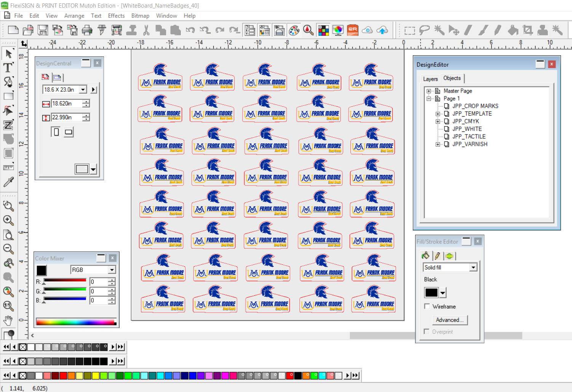
Task: Click the magnifier with red drop icon
Action: 308,30
